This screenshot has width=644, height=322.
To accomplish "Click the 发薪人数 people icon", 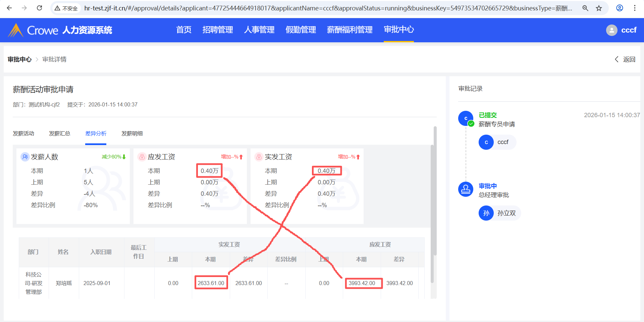I will pyautogui.click(x=25, y=157).
